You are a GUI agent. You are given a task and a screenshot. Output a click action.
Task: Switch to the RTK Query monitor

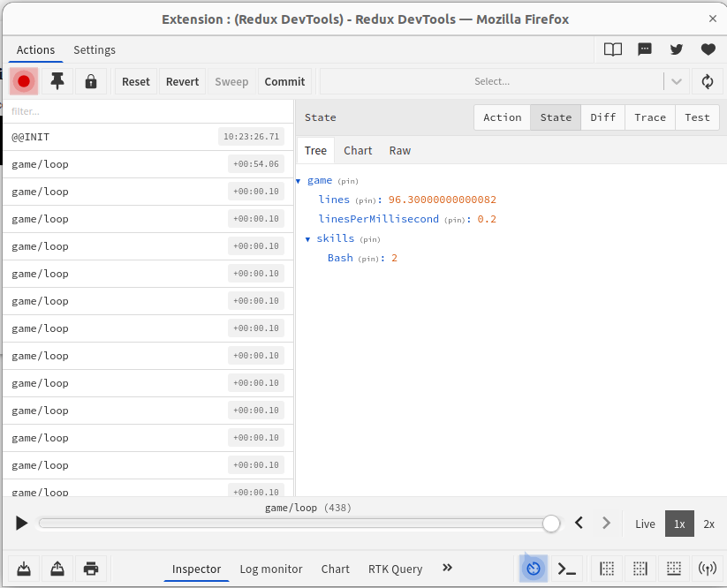click(x=396, y=569)
